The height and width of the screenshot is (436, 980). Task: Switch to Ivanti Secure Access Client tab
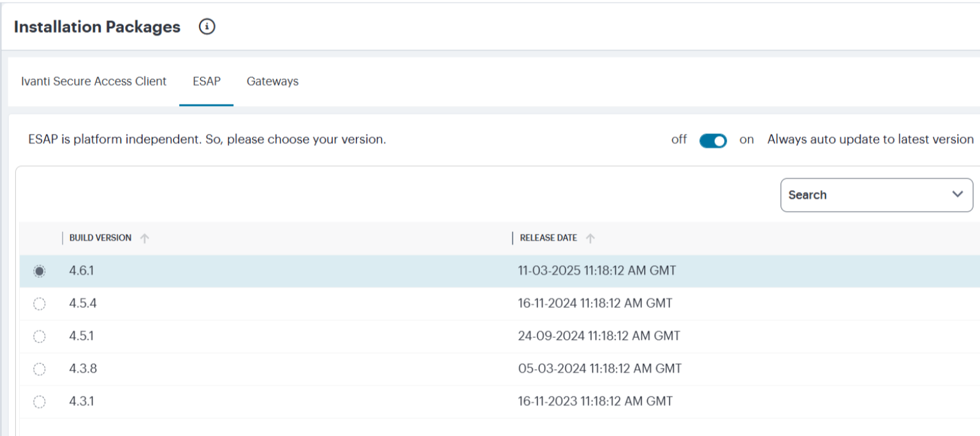pos(94,82)
